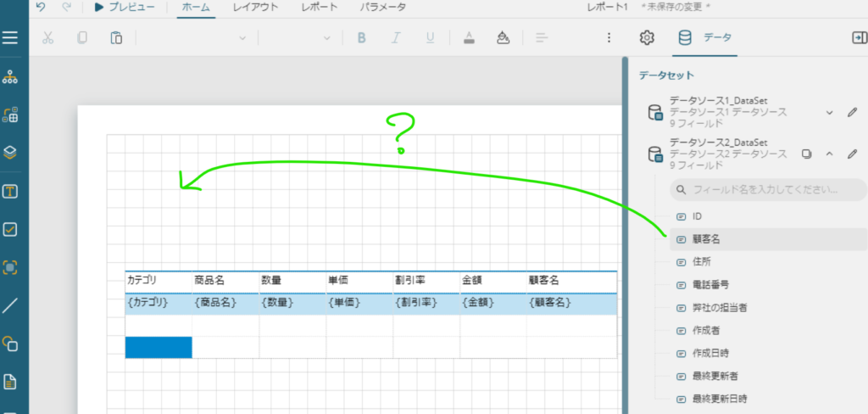Select the Line tool in the sidebar
The image size is (868, 414).
pos(10,305)
